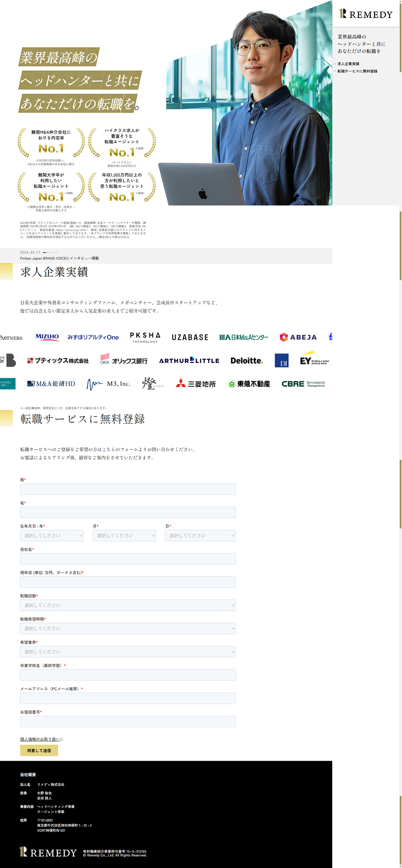
Task: Click the ABEJA logo
Action: click(298, 337)
